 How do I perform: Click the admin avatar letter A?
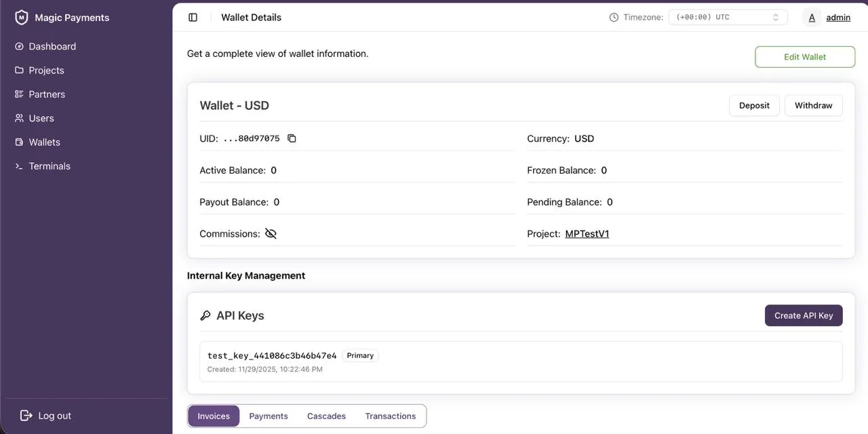pos(812,18)
